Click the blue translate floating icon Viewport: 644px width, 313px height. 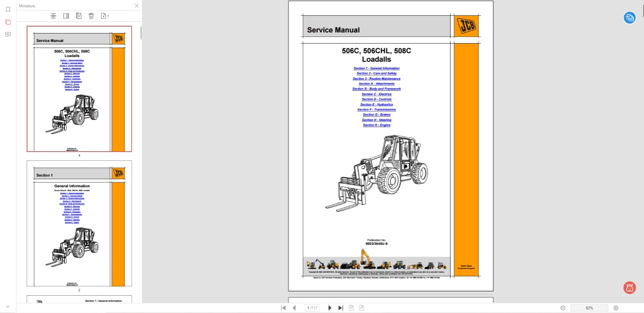pos(630,17)
